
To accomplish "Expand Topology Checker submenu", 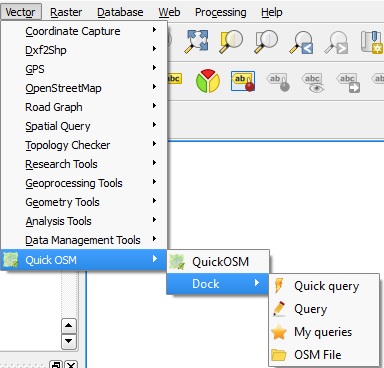I will pyautogui.click(x=84, y=145).
